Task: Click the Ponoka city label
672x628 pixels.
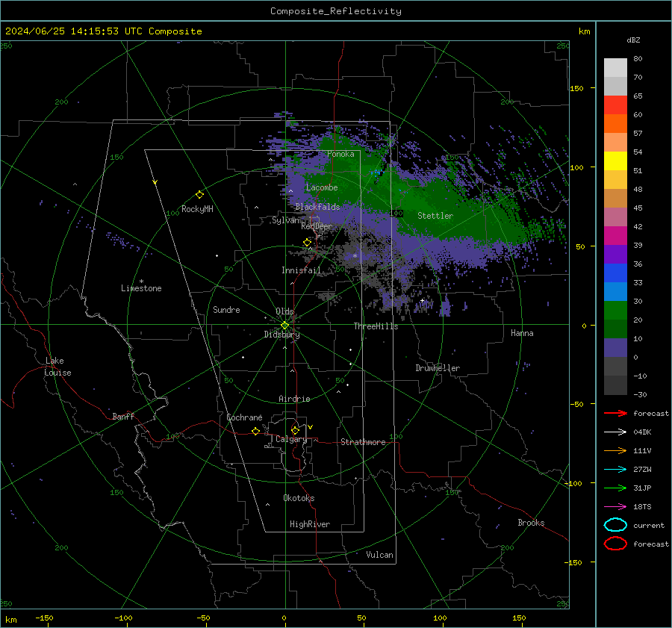Action: [340, 154]
